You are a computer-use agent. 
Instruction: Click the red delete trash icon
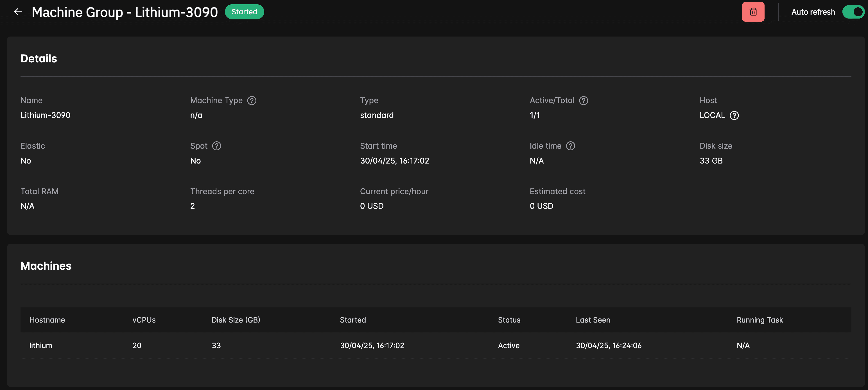[x=753, y=12]
